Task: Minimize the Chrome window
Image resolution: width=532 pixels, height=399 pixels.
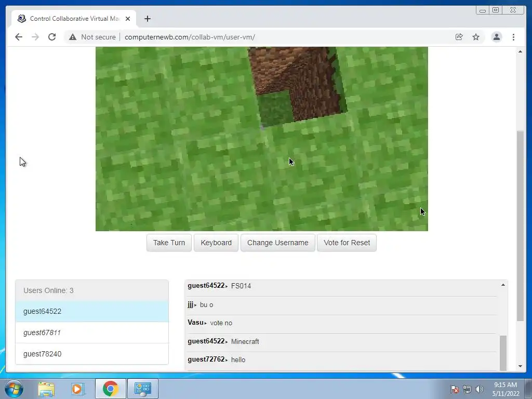Action: (x=483, y=10)
